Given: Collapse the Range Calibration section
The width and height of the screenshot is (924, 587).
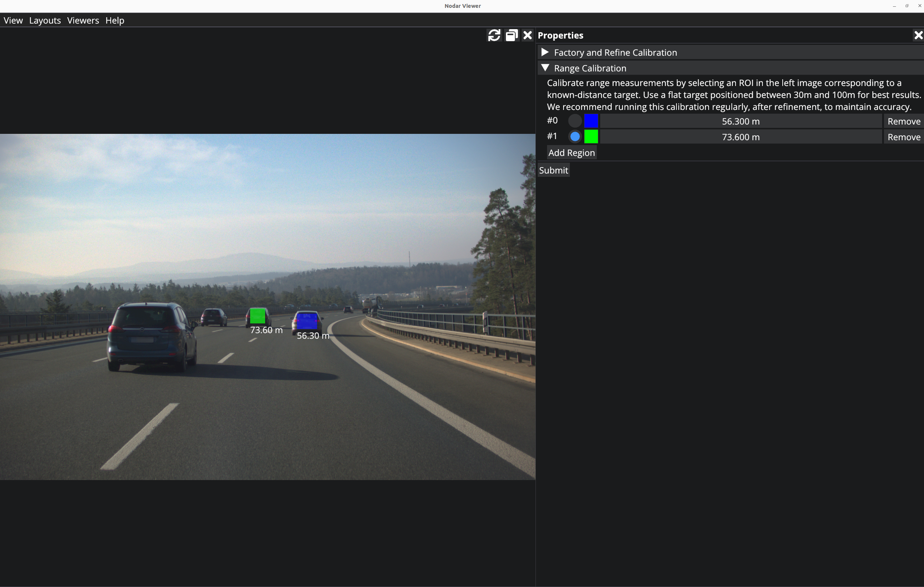Looking at the screenshot, I should coord(545,68).
